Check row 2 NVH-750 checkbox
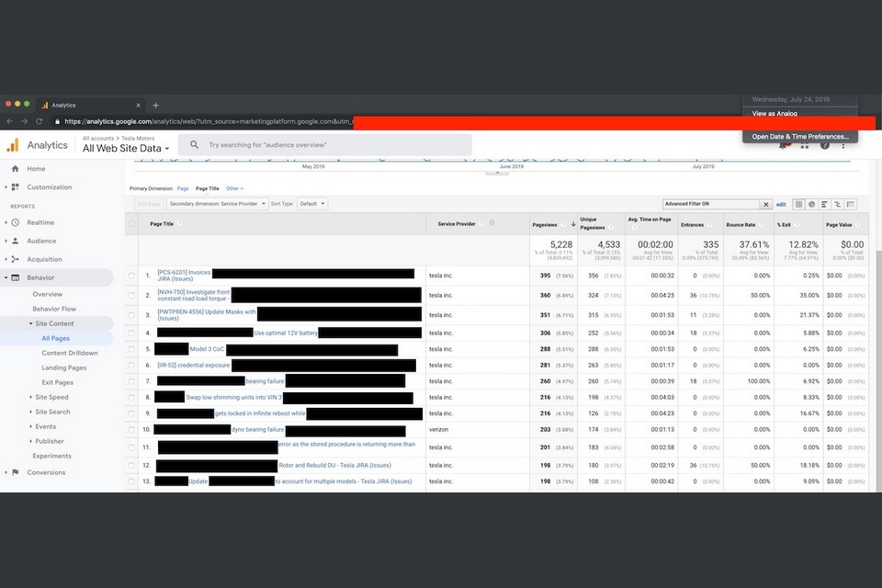 pos(131,296)
